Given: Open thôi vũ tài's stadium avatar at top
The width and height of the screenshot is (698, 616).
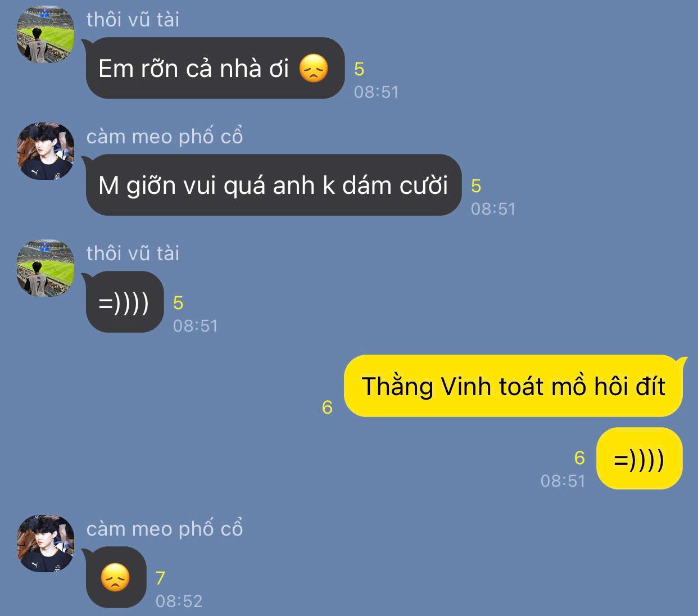Looking at the screenshot, I should pyautogui.click(x=46, y=34).
